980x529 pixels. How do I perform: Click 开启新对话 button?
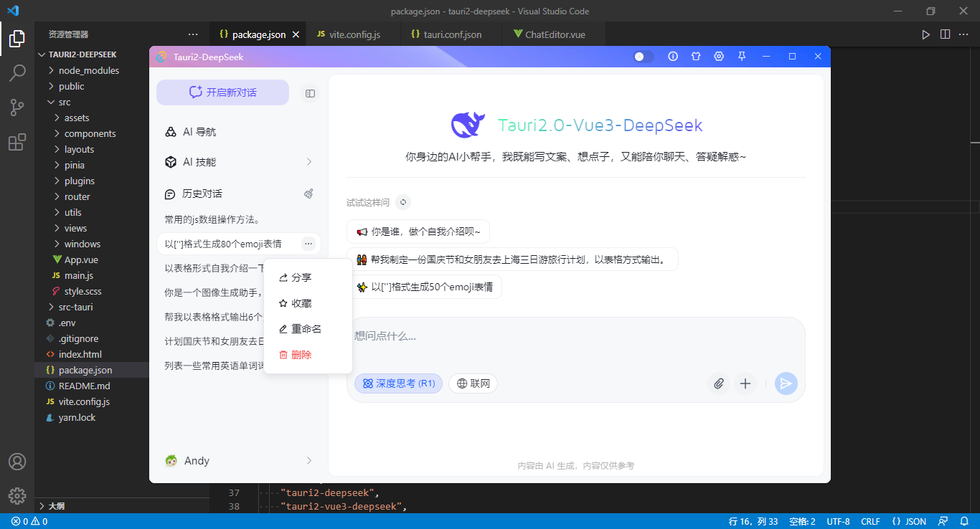coord(222,92)
